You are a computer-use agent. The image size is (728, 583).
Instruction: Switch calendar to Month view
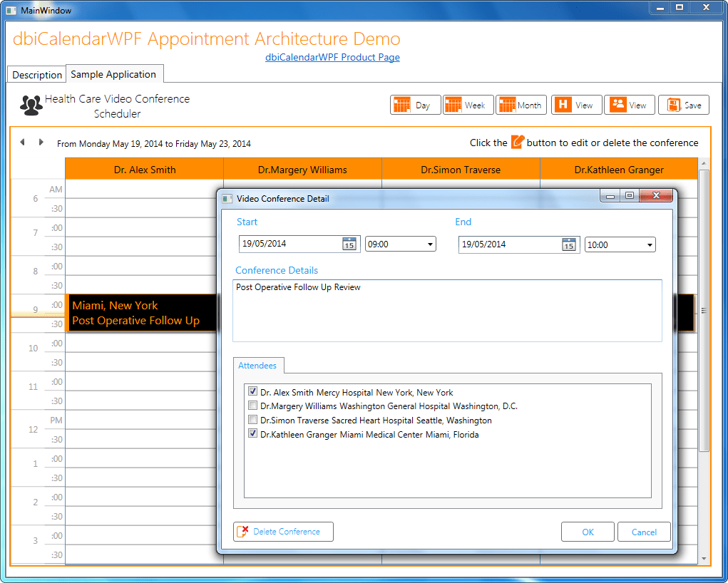click(521, 105)
